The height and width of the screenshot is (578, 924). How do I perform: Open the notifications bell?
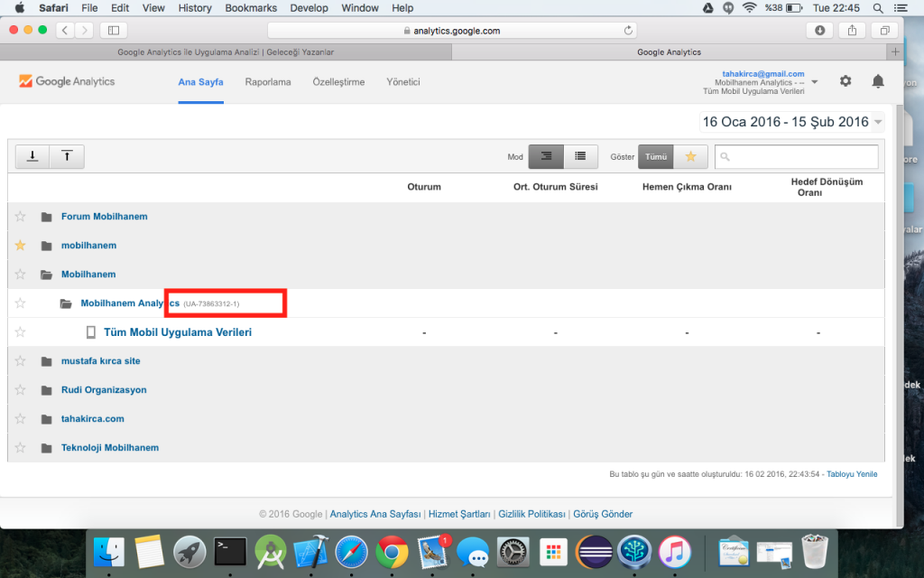tap(878, 81)
